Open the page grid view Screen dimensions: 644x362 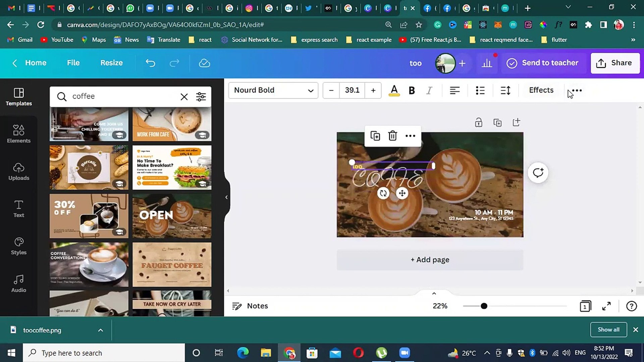(x=585, y=306)
